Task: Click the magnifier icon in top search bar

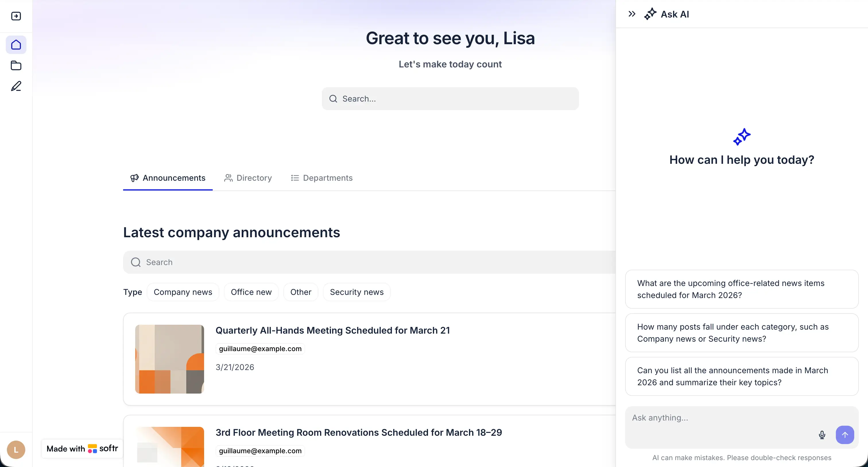Action: point(333,99)
